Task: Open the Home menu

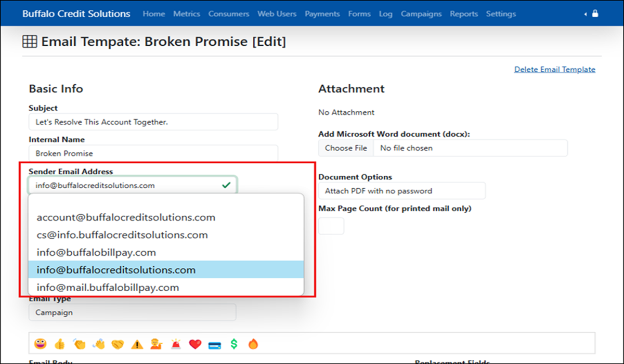Action: coord(154,14)
